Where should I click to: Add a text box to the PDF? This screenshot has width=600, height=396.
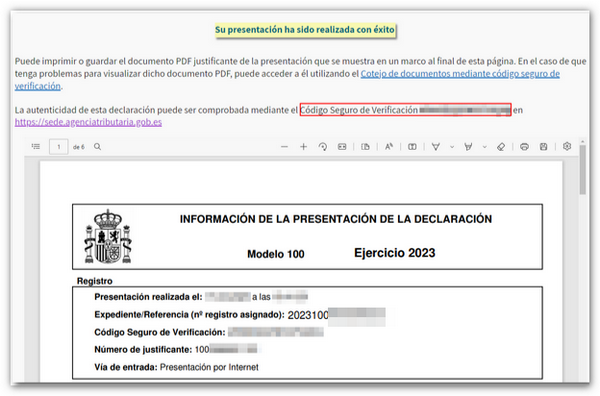[412, 147]
